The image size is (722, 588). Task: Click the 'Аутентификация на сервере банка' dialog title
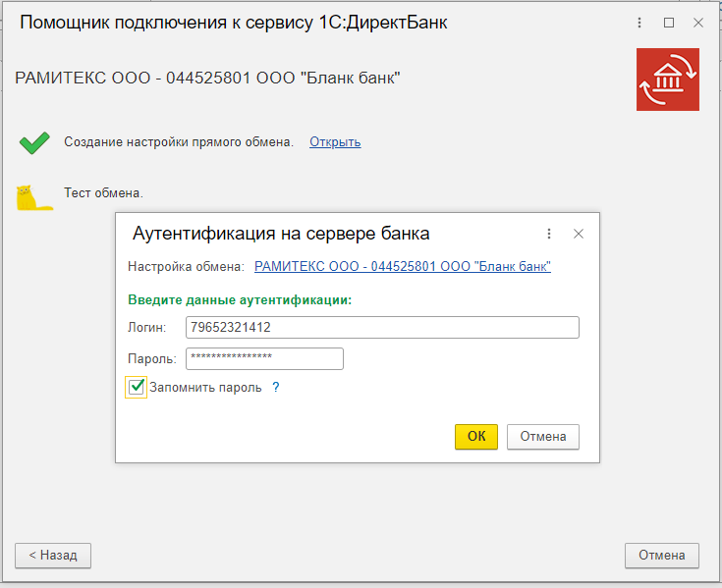click(x=281, y=234)
